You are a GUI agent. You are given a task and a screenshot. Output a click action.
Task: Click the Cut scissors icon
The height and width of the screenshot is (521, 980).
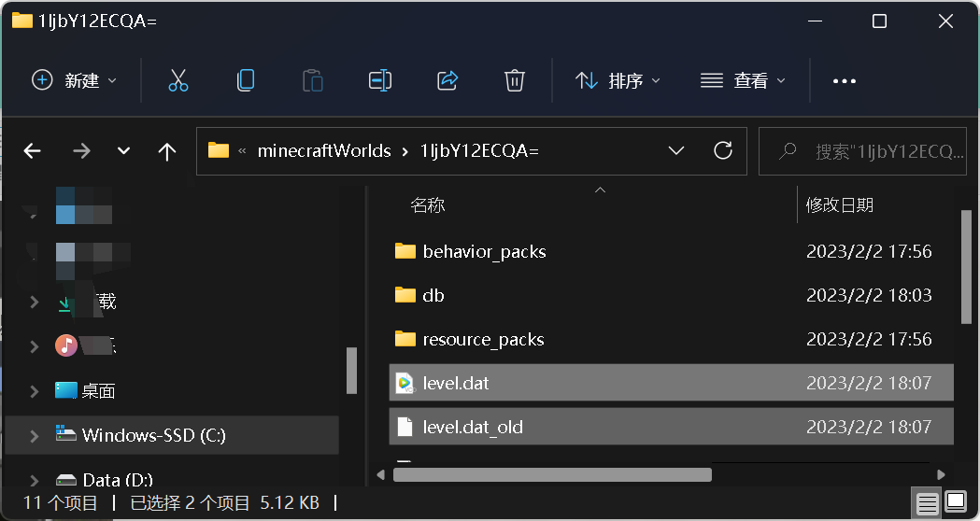[x=178, y=80]
